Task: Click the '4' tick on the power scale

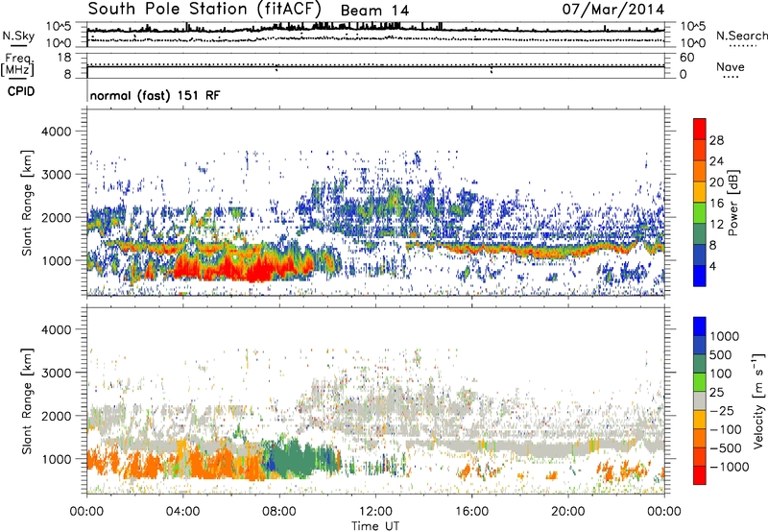Action: pos(713,266)
